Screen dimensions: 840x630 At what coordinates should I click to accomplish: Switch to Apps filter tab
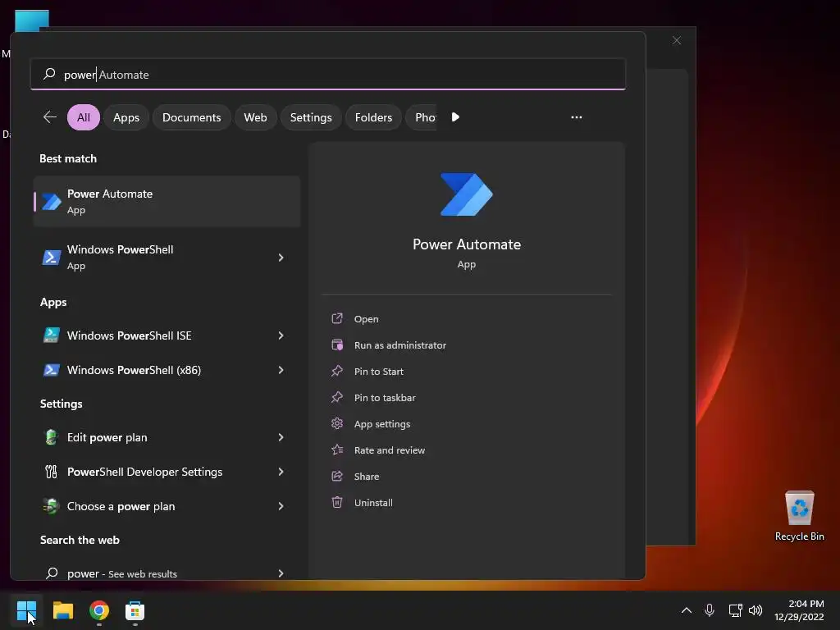(x=126, y=117)
